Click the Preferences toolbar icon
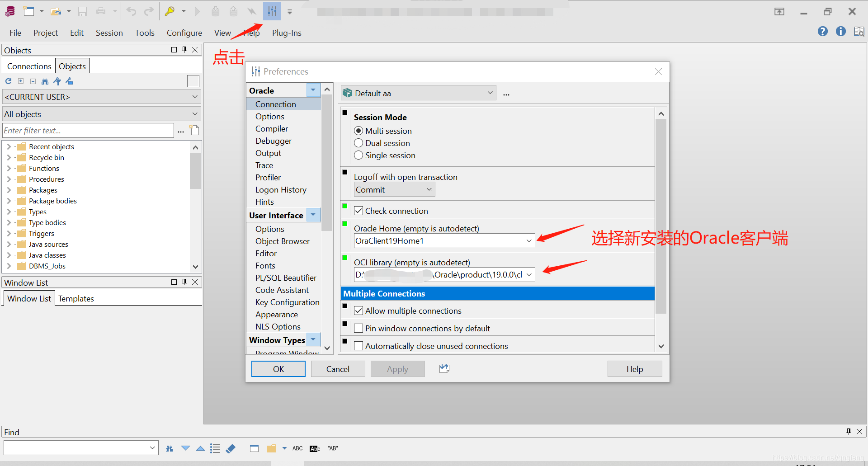 pyautogui.click(x=272, y=11)
